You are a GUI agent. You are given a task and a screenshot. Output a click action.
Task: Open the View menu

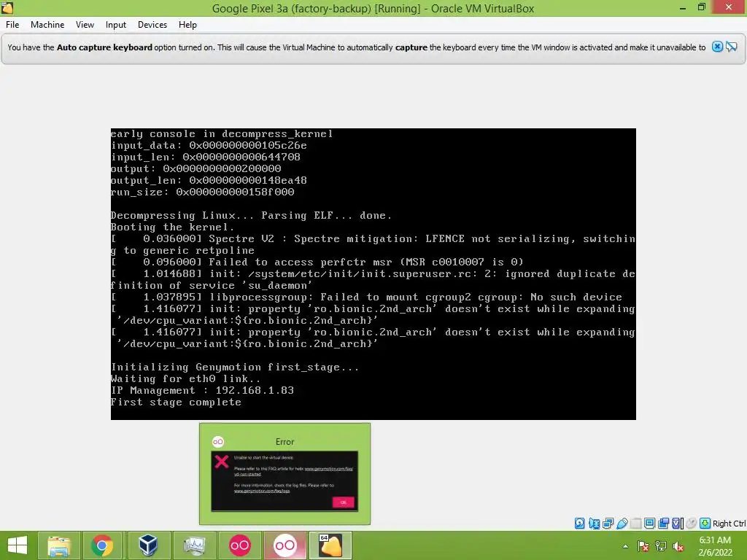85,25
